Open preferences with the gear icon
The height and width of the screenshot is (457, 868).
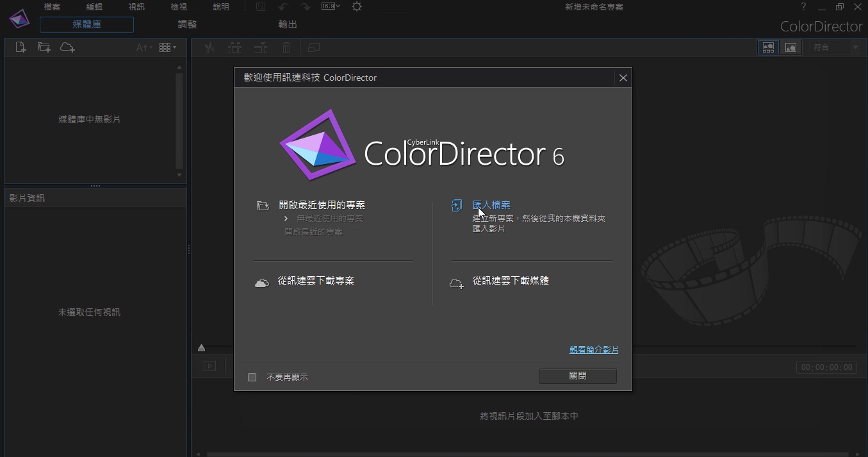coord(357,6)
